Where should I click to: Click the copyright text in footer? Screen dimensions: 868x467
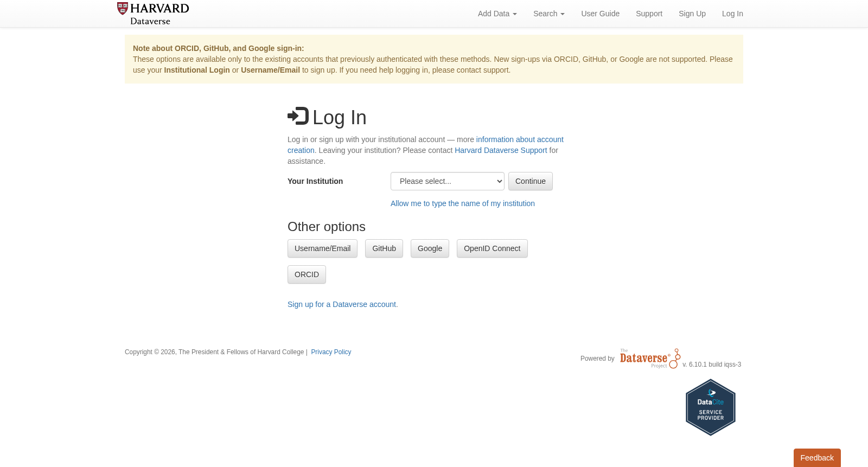tap(214, 352)
